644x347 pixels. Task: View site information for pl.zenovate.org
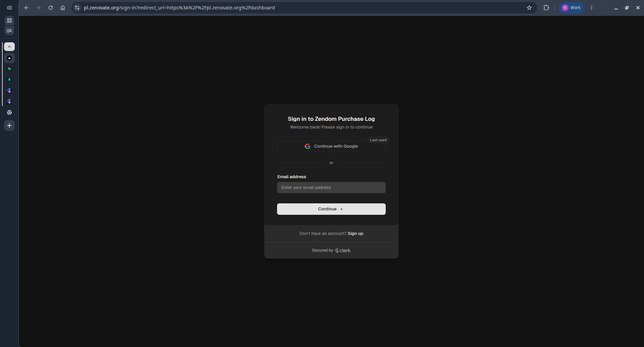[x=77, y=8]
